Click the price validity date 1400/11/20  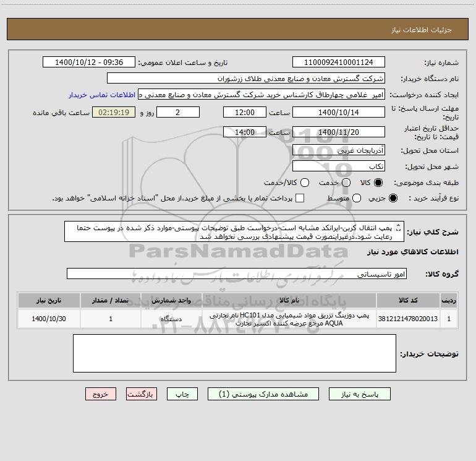tap(339, 132)
